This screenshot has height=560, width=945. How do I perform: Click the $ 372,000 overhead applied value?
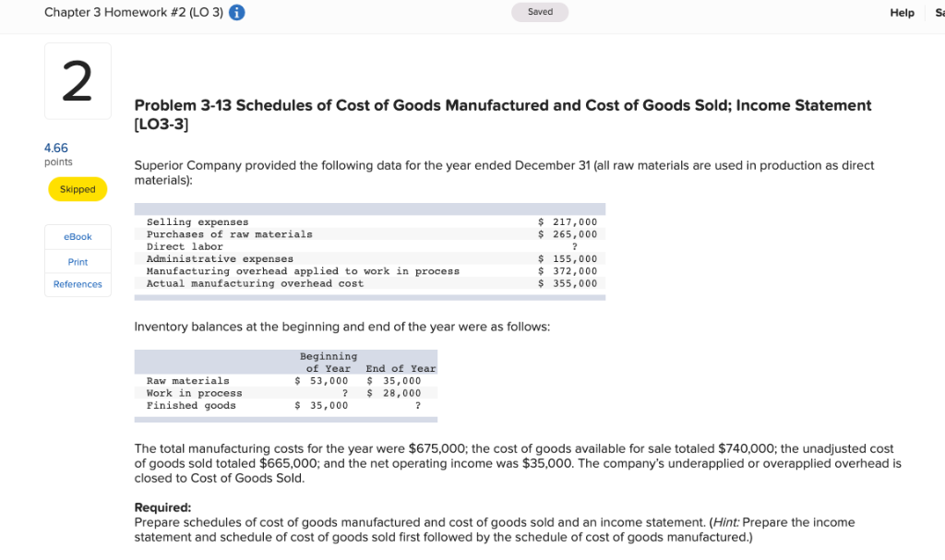click(x=568, y=271)
